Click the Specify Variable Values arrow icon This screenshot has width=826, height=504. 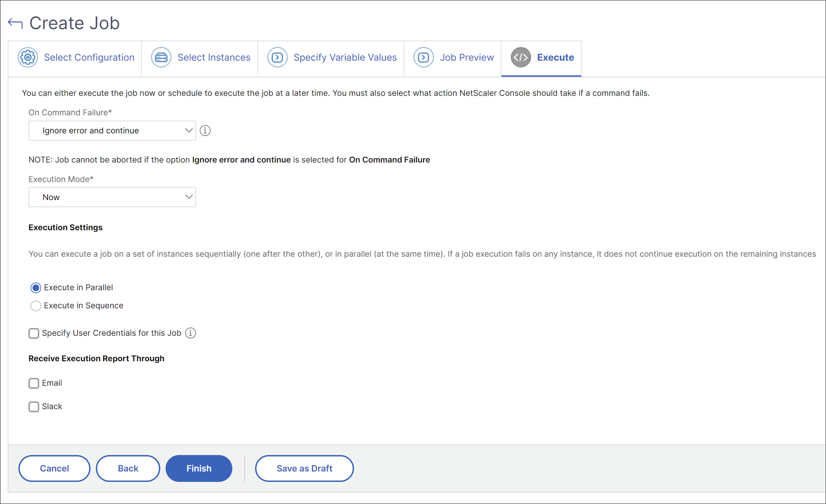click(x=278, y=57)
